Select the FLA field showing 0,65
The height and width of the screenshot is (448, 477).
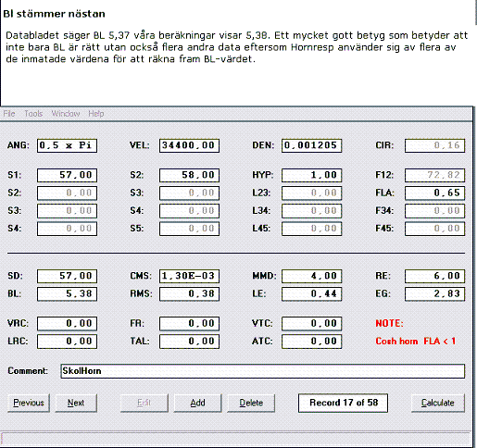(434, 193)
